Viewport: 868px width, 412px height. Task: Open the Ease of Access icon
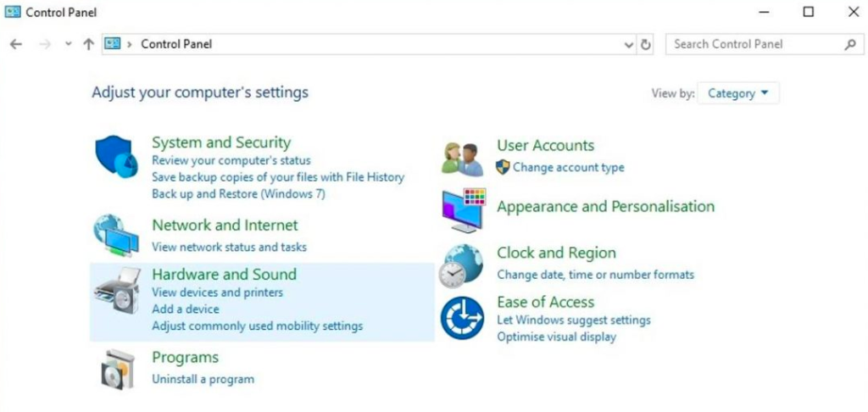tap(462, 318)
